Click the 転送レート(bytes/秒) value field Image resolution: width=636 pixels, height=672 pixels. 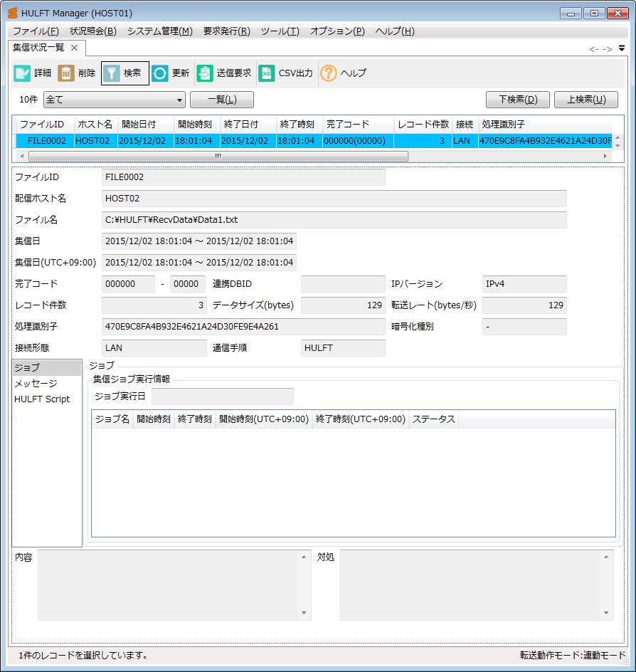coord(524,305)
